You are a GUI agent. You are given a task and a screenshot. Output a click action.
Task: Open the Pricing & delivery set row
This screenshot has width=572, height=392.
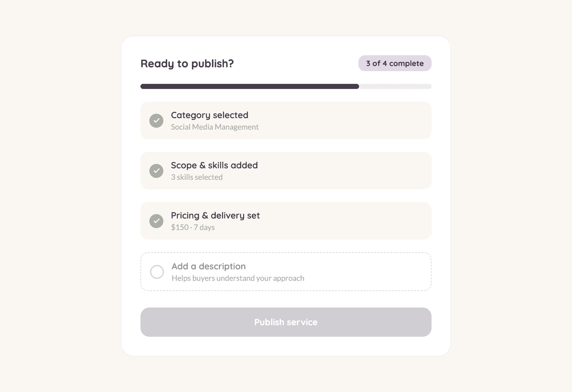[x=286, y=221]
